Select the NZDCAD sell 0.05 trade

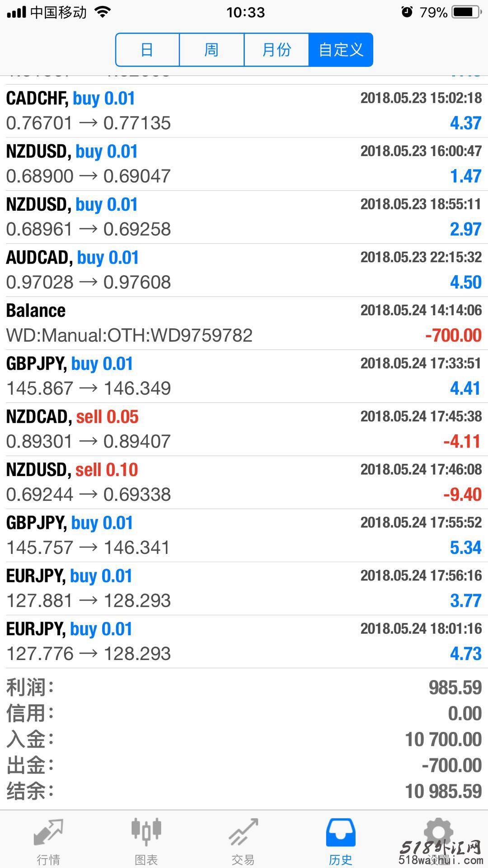pos(244,429)
